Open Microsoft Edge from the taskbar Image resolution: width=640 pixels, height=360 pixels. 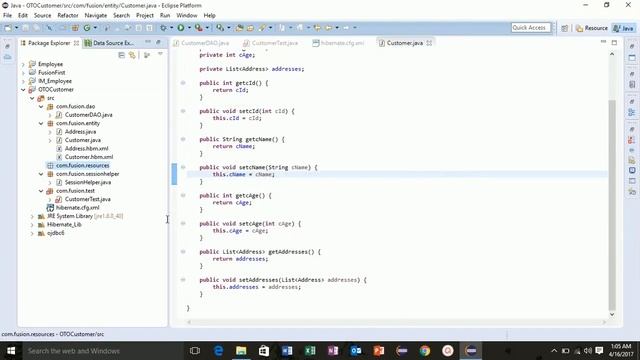click(x=218, y=351)
